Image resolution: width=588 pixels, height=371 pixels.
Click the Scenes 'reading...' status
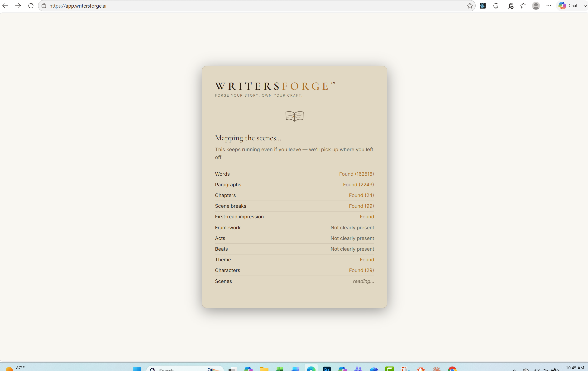tap(363, 281)
